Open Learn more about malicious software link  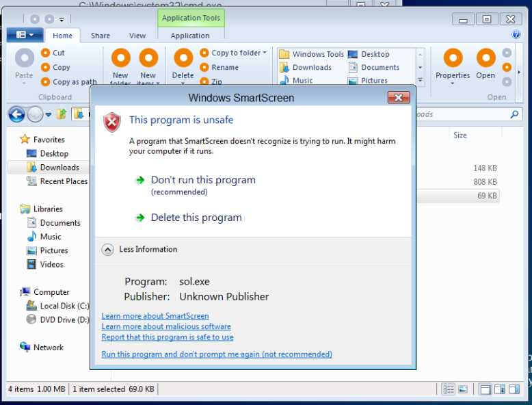(166, 326)
